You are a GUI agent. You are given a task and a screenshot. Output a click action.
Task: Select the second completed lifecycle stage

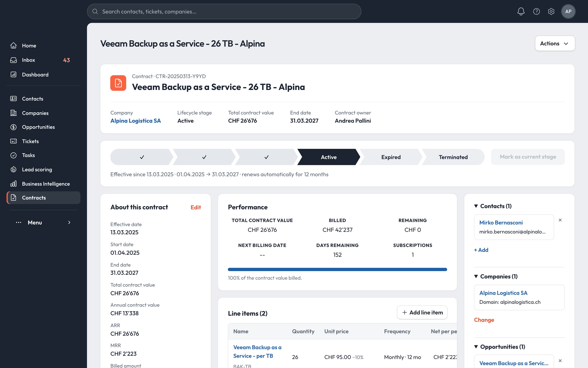[204, 157]
